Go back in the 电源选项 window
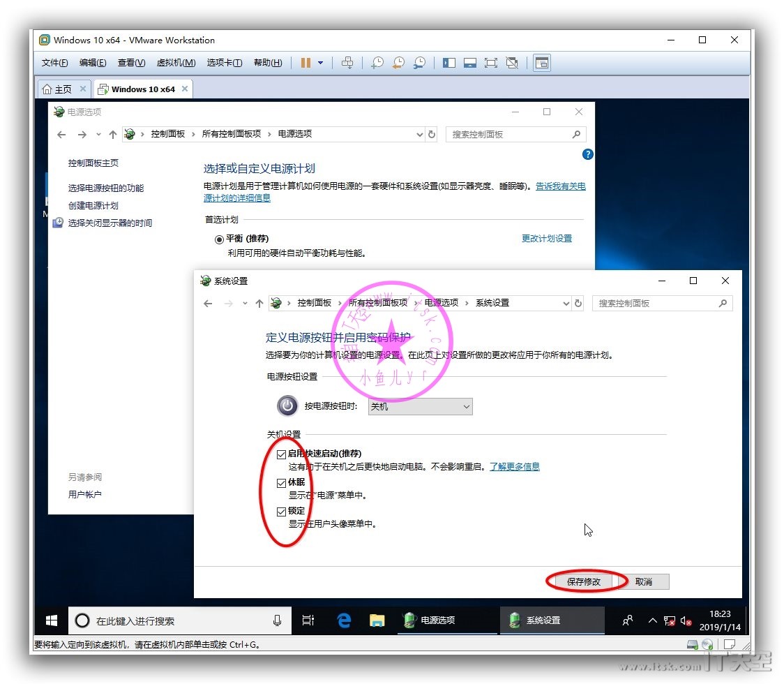 pyautogui.click(x=61, y=134)
